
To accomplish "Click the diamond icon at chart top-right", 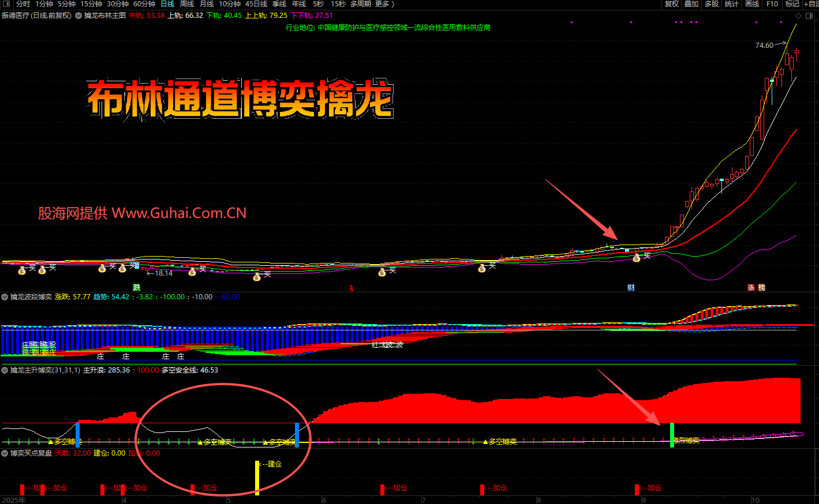I will [798, 16].
